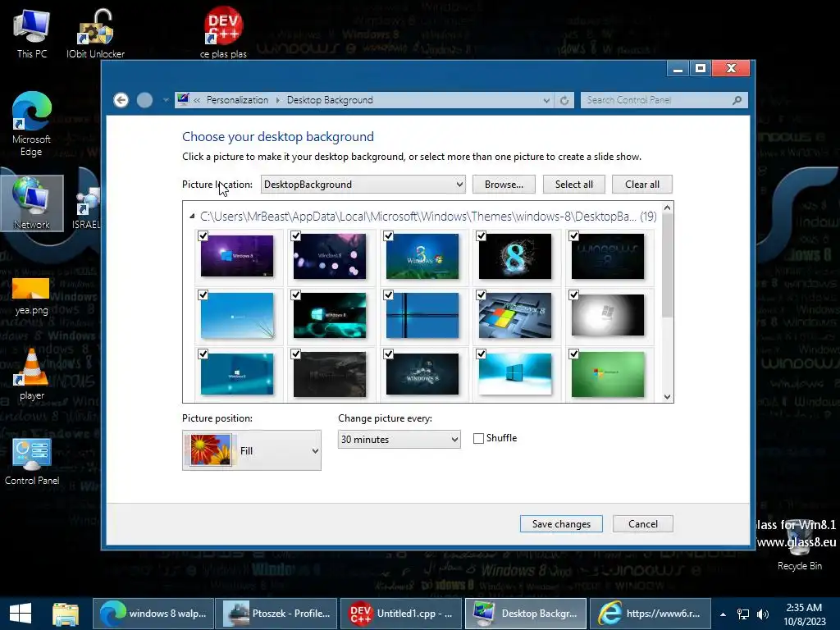This screenshot has width=840, height=630.
Task: Go back with the Back arrow button
Action: coord(121,100)
